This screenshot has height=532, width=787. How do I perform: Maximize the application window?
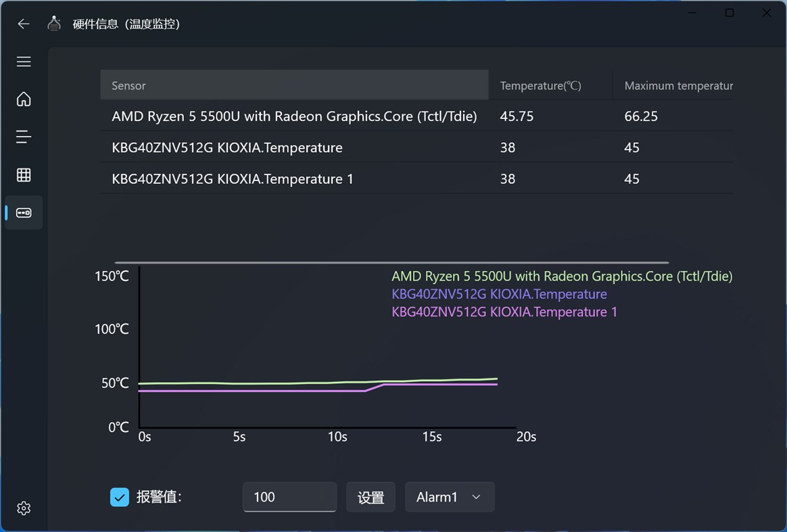click(x=730, y=13)
